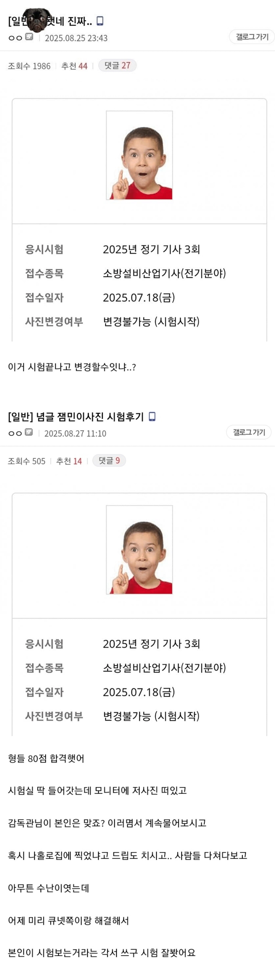Click the gallog icon beside the second post's author

tap(29, 432)
